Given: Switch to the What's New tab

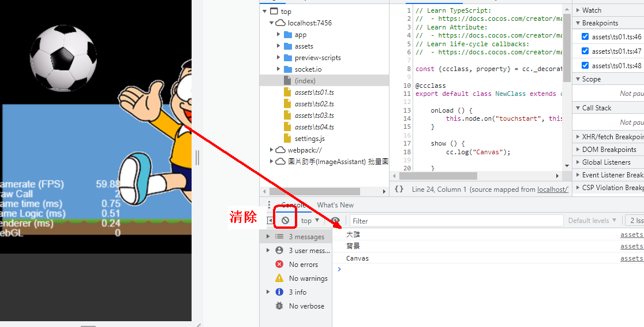Looking at the screenshot, I should 335,205.
